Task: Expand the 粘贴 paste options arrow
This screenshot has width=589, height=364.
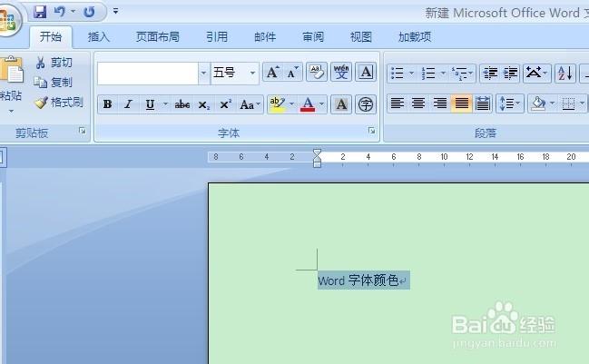Action: (11, 111)
